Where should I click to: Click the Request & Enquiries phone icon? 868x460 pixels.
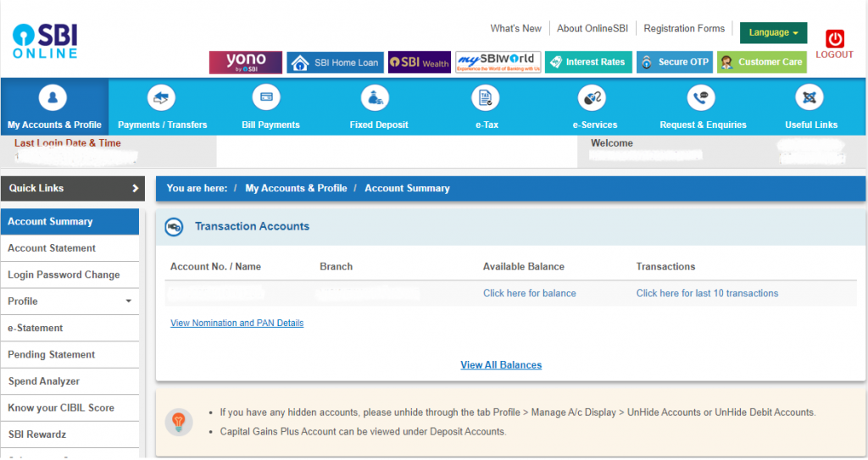pyautogui.click(x=701, y=98)
